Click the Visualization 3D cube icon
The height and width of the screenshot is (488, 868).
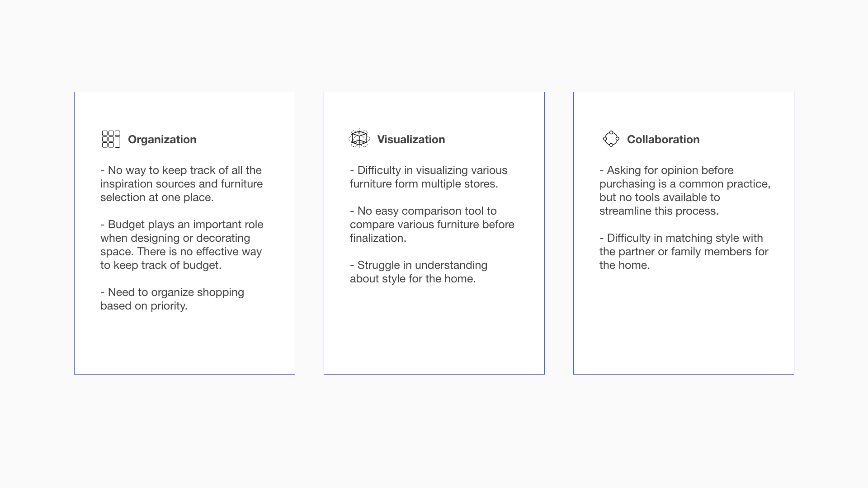[x=359, y=138]
